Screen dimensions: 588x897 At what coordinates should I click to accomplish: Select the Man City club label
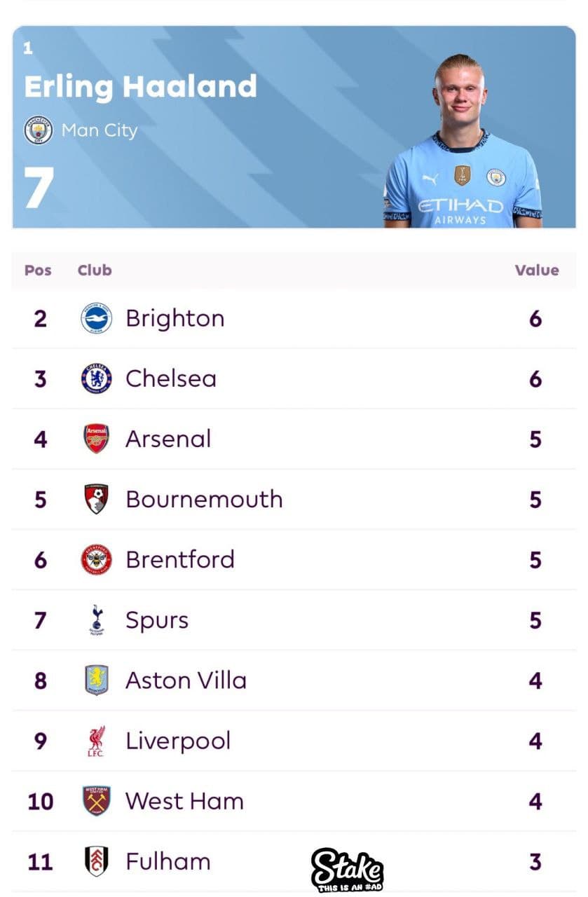click(x=100, y=130)
